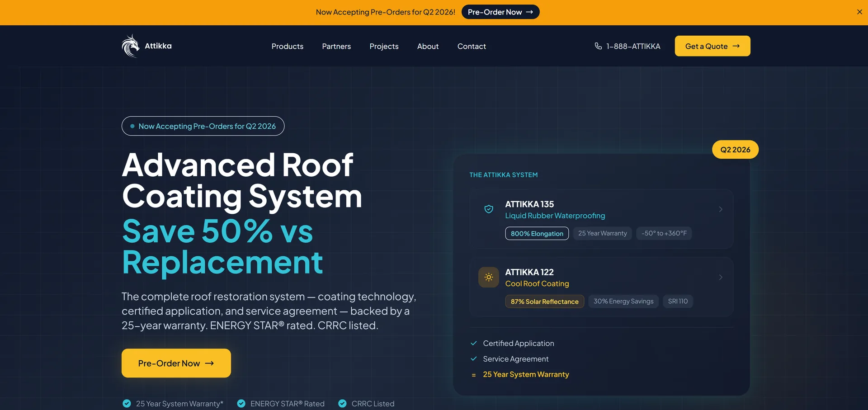Image resolution: width=868 pixels, height=410 pixels.
Task: Click Pre-Order Now in the top banner
Action: click(x=500, y=12)
